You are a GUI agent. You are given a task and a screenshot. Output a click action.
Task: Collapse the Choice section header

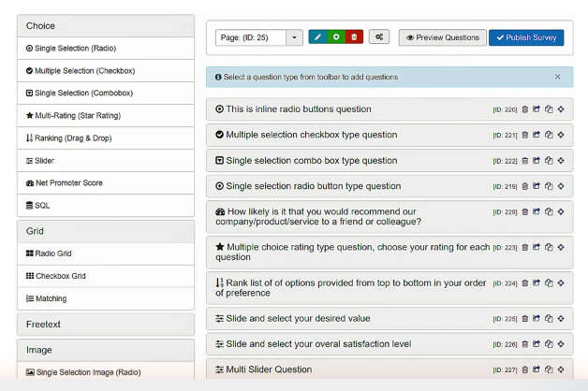coord(106,26)
